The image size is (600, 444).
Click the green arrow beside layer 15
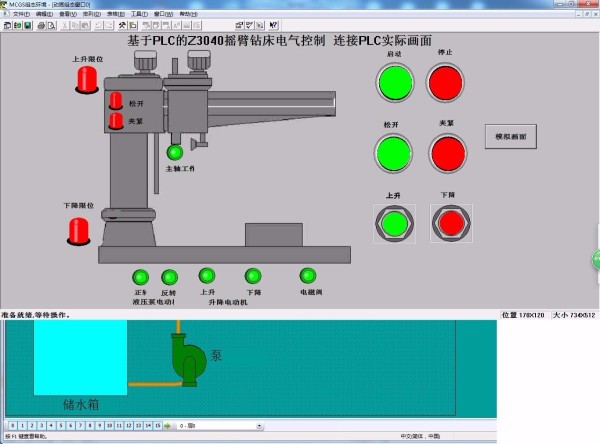[x=167, y=426]
